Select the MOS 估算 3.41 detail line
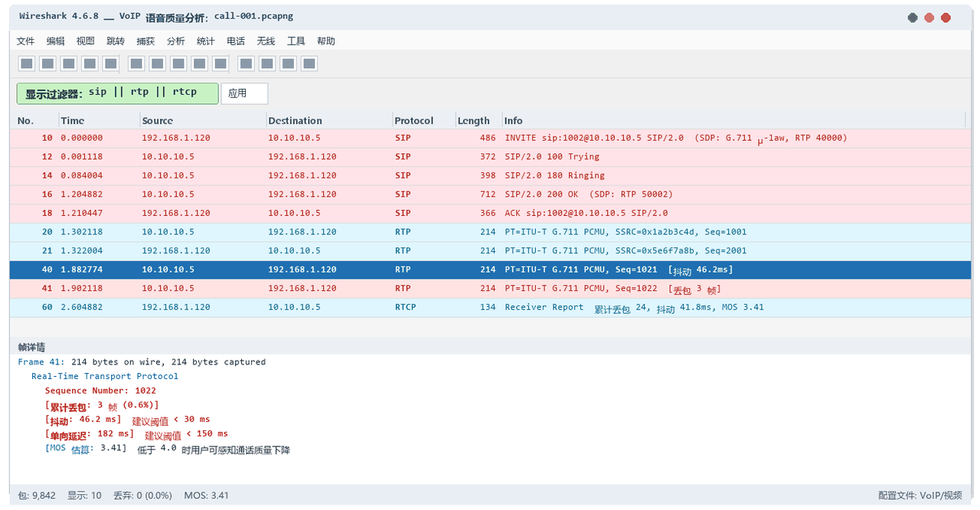Screen dimensions: 980x510 point(168,449)
